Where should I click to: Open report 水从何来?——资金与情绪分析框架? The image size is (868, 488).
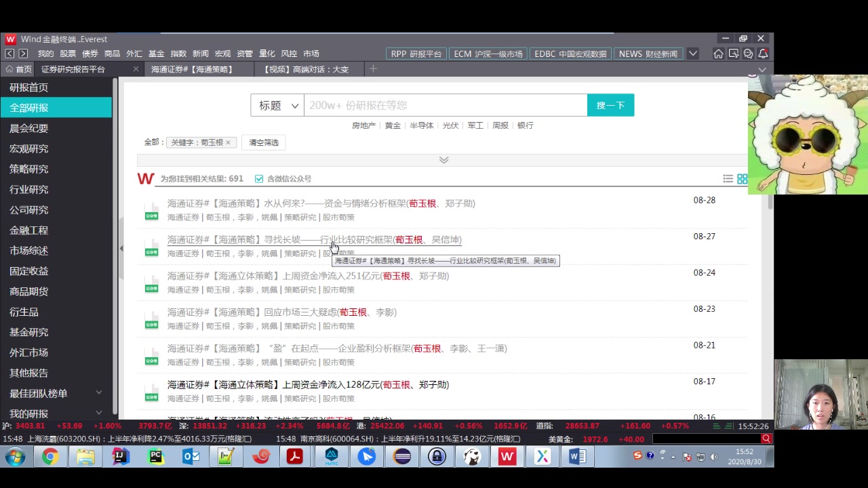[x=321, y=203]
